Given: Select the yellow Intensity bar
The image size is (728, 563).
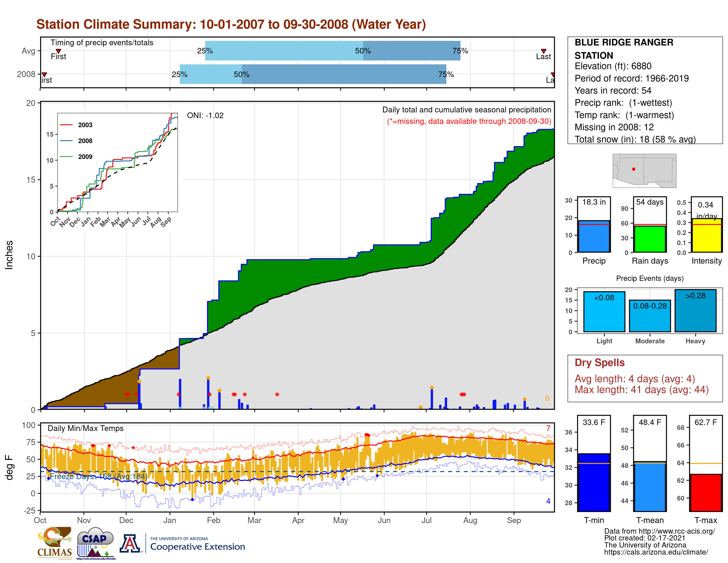Looking at the screenshot, I should coord(707,235).
